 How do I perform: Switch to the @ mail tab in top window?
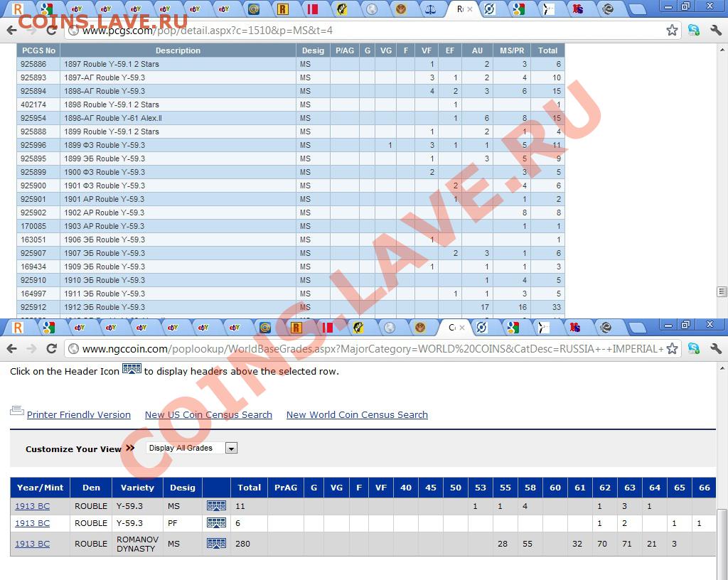click(x=254, y=9)
